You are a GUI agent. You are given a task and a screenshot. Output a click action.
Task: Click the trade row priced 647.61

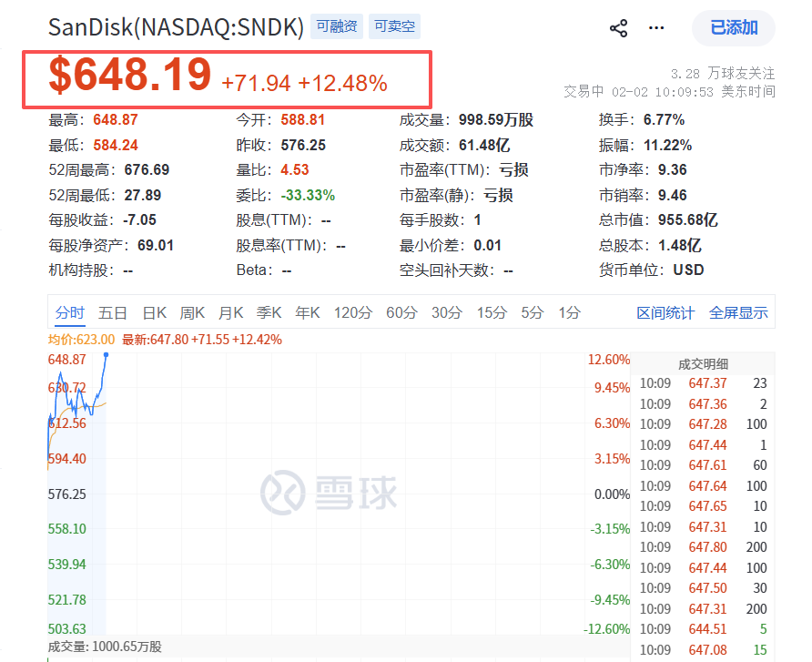coord(704,465)
